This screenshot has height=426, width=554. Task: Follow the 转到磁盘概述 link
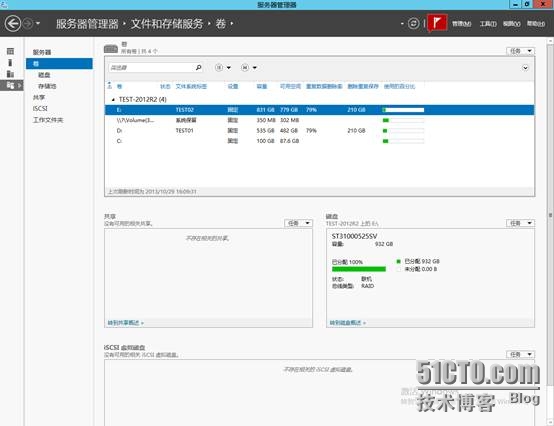(347, 323)
